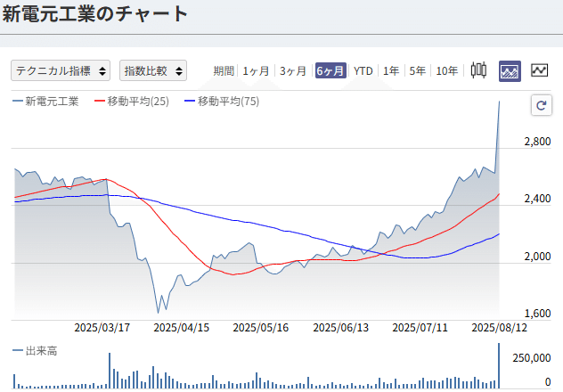Toggle 新電元工業 series in legend
Viewport: 563px width, 392px height.
(45, 102)
